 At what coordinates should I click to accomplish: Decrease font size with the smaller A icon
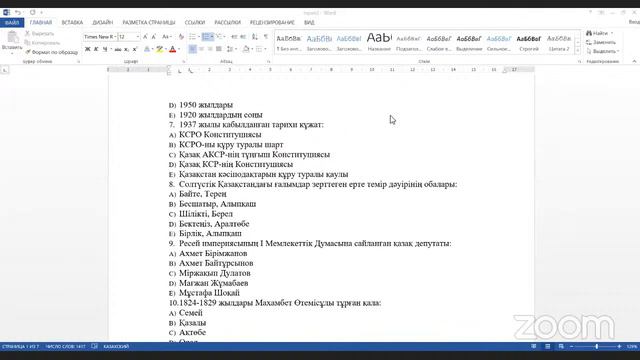point(154,37)
